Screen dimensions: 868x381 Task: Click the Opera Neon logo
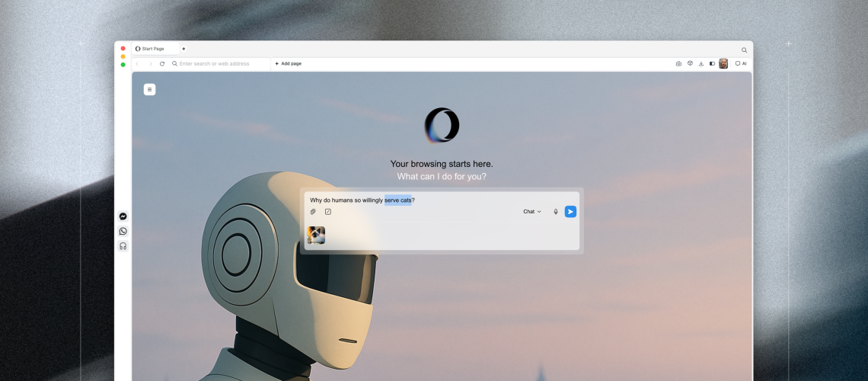point(442,125)
